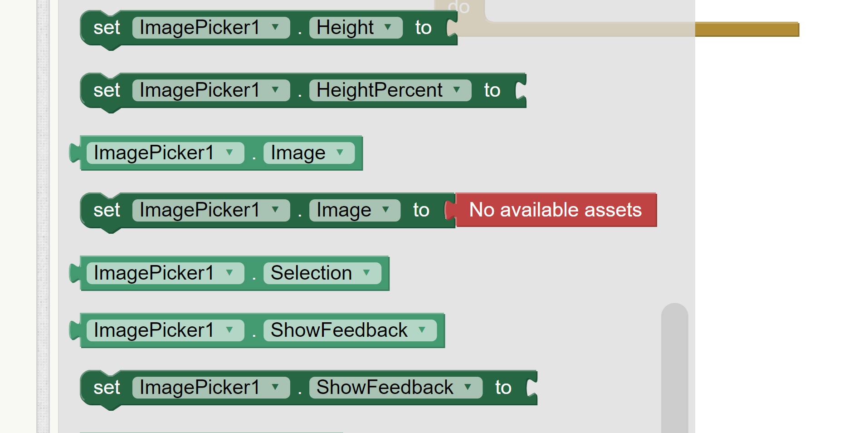Open component dropdown on set Image block
The image size is (868, 433).
pos(211,210)
